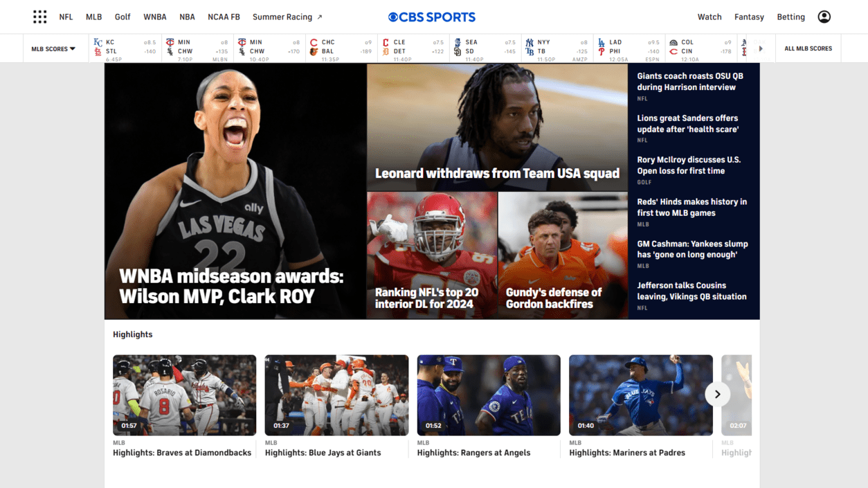The image size is (868, 488).
Task: Click the Dodgers logo in scores bar
Action: [x=602, y=42]
